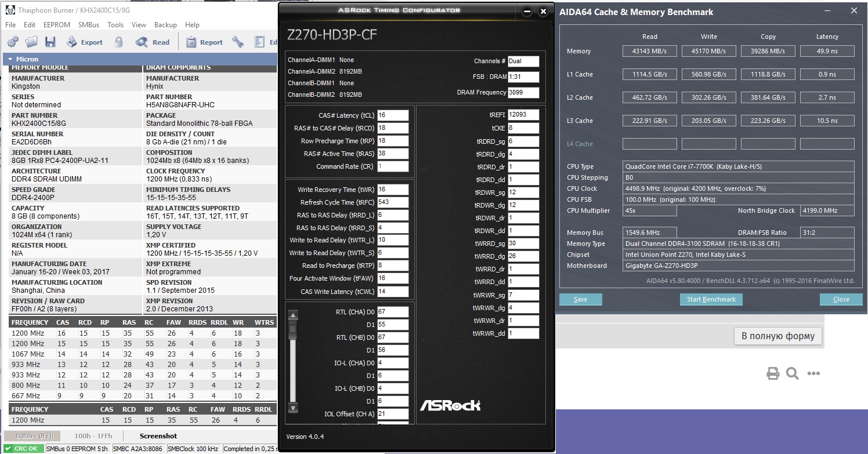Click the Memory Latency value 49.9 ns

(x=827, y=51)
